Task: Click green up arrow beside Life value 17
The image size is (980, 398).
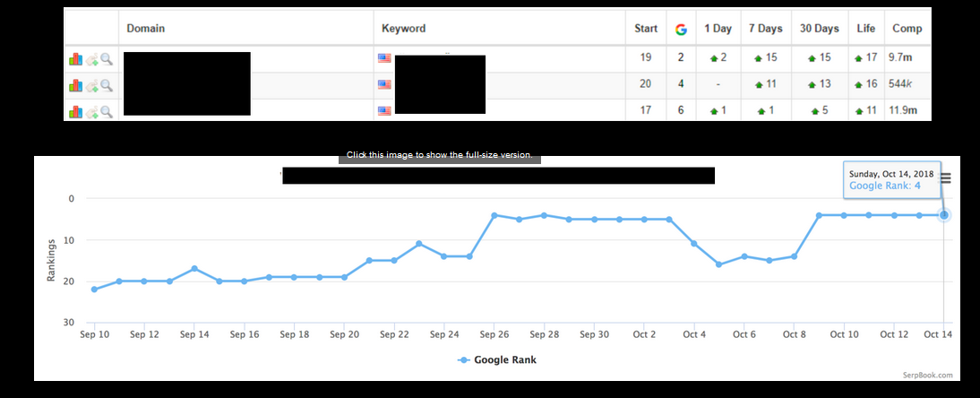Action: [859, 58]
